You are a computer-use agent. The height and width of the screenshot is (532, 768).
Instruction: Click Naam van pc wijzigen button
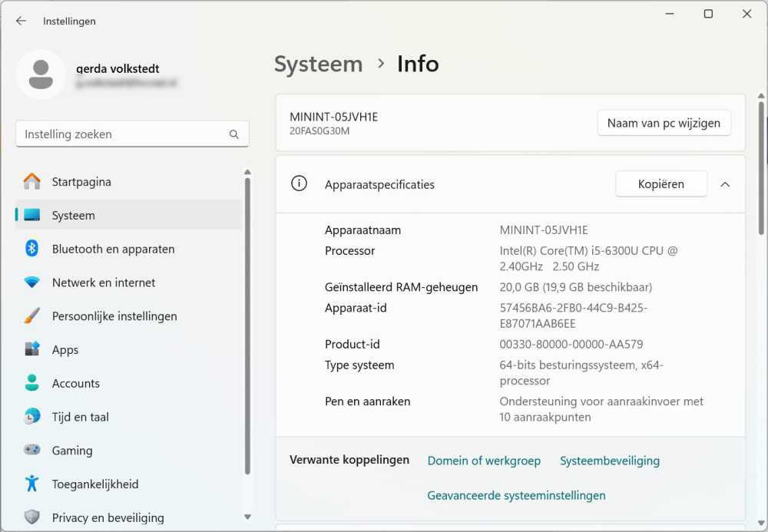click(x=664, y=123)
